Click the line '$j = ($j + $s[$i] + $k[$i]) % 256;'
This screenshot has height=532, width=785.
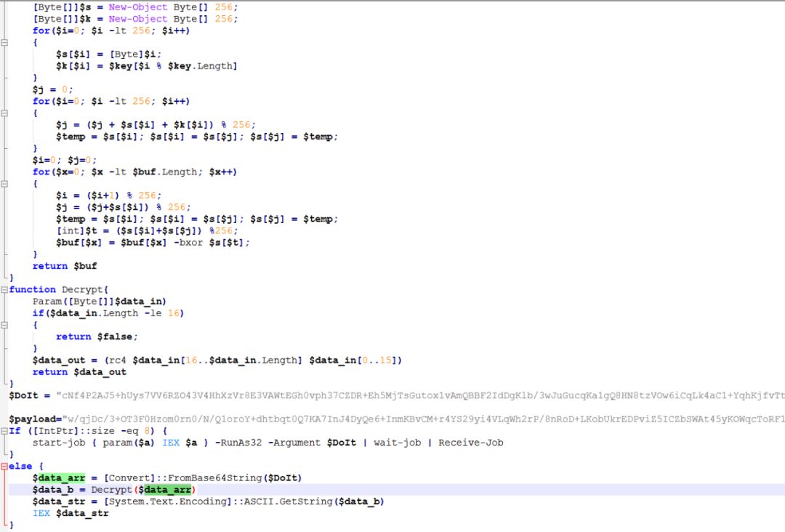[156, 124]
